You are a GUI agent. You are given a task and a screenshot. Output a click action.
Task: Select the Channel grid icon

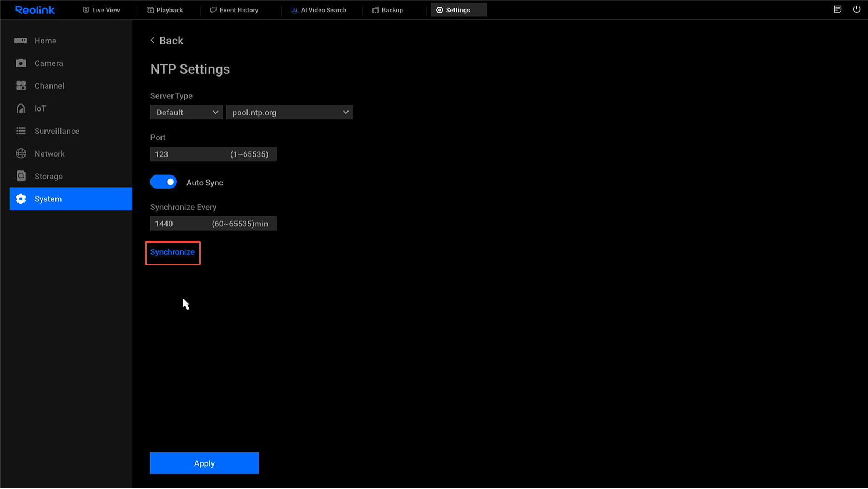point(21,85)
